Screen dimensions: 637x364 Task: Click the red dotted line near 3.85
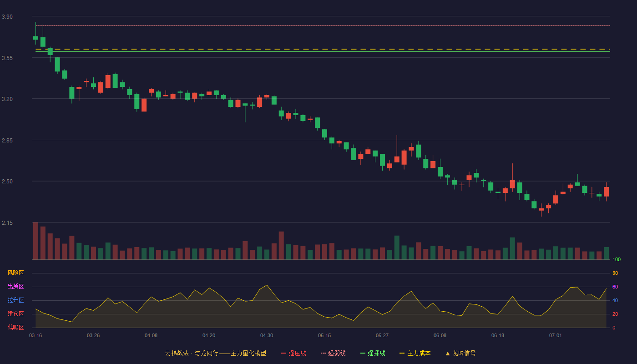pyautogui.click(x=322, y=25)
